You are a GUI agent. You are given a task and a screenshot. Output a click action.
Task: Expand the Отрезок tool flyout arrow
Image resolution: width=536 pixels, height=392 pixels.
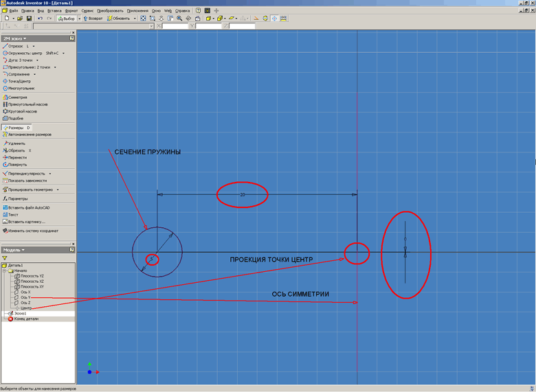(34, 47)
